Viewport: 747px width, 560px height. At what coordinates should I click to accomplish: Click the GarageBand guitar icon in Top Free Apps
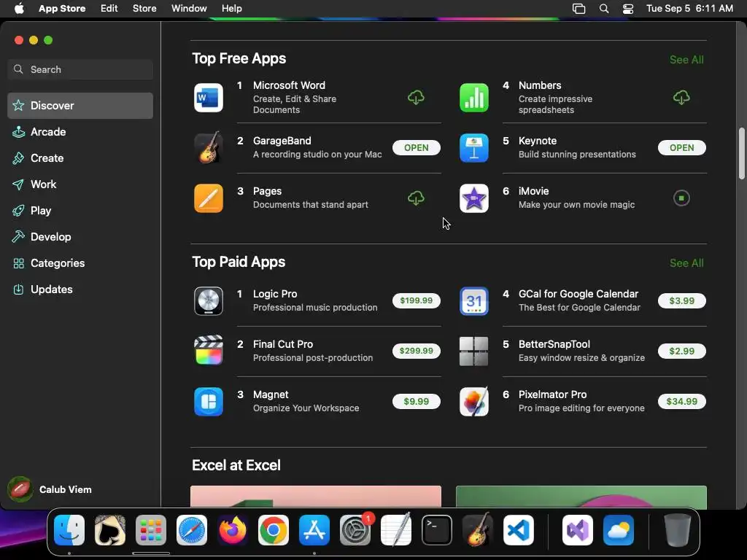(x=208, y=147)
